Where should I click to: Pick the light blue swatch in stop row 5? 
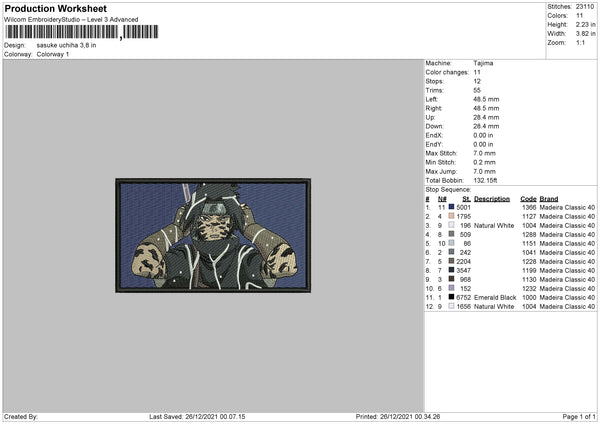coord(451,243)
